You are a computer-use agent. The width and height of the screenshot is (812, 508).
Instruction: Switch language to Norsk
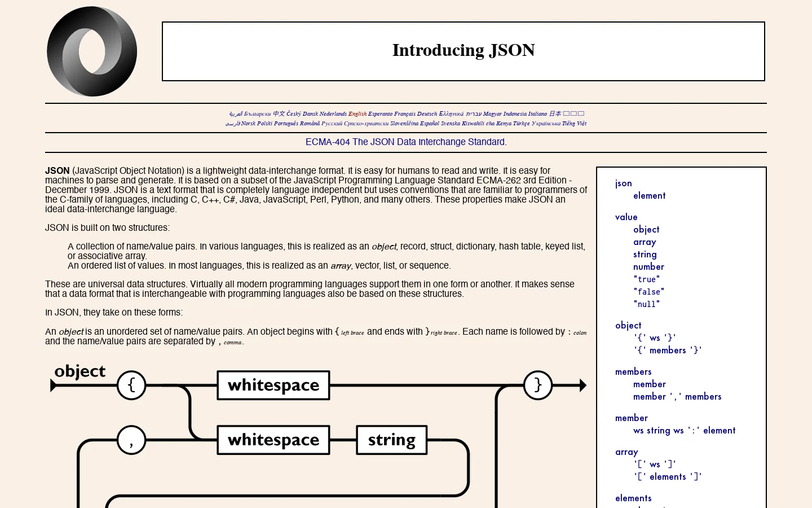(249, 124)
